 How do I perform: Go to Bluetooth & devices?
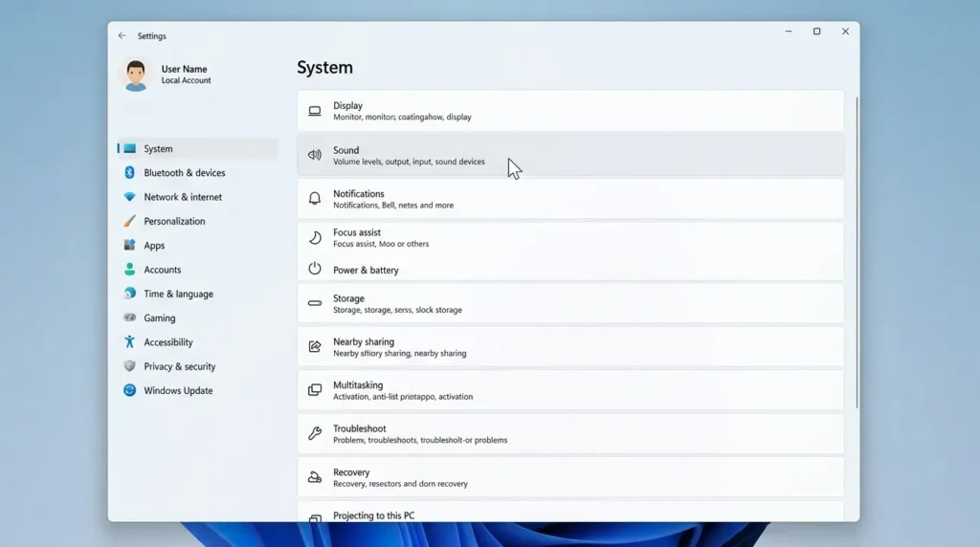pos(185,173)
